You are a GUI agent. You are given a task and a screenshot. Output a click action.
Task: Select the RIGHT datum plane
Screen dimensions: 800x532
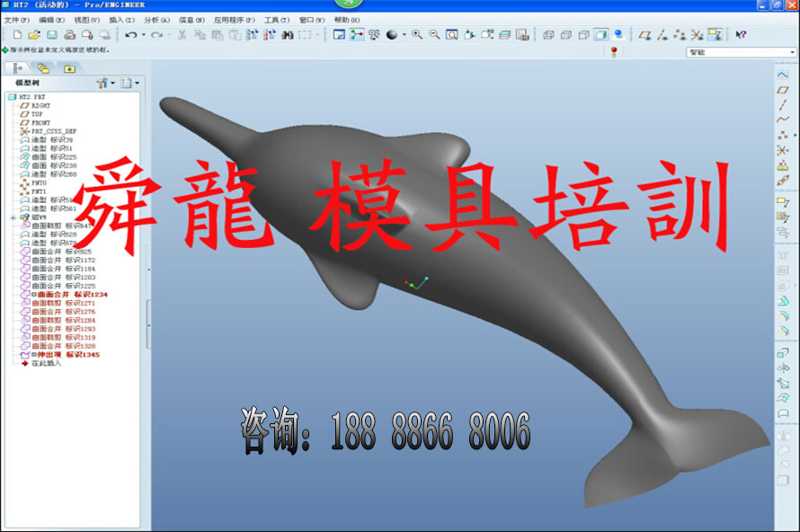pyautogui.click(x=35, y=105)
